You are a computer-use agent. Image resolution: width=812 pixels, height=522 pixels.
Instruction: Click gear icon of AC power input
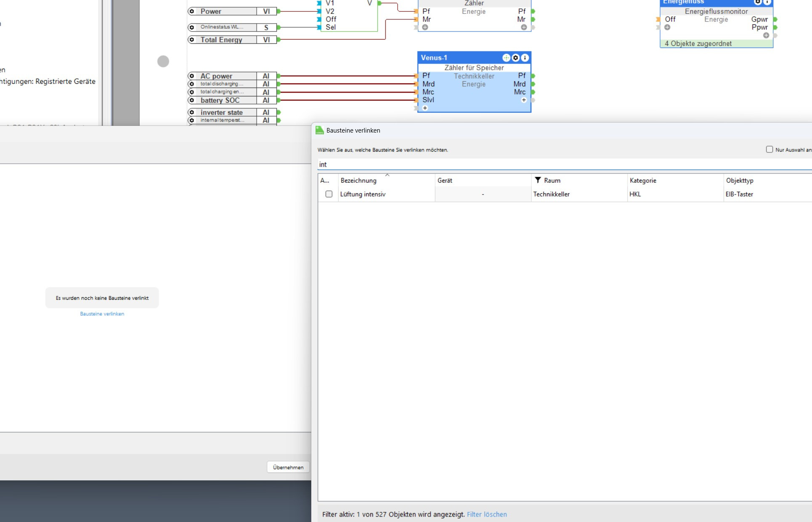click(x=192, y=76)
